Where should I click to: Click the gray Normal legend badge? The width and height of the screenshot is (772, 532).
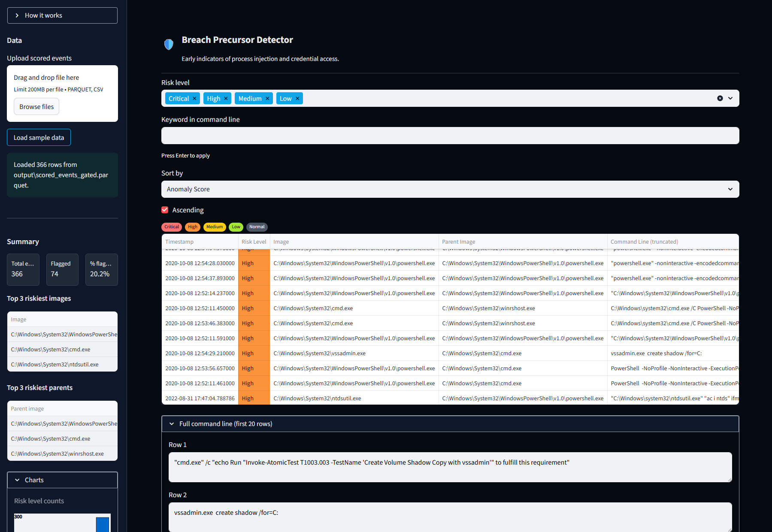click(257, 227)
